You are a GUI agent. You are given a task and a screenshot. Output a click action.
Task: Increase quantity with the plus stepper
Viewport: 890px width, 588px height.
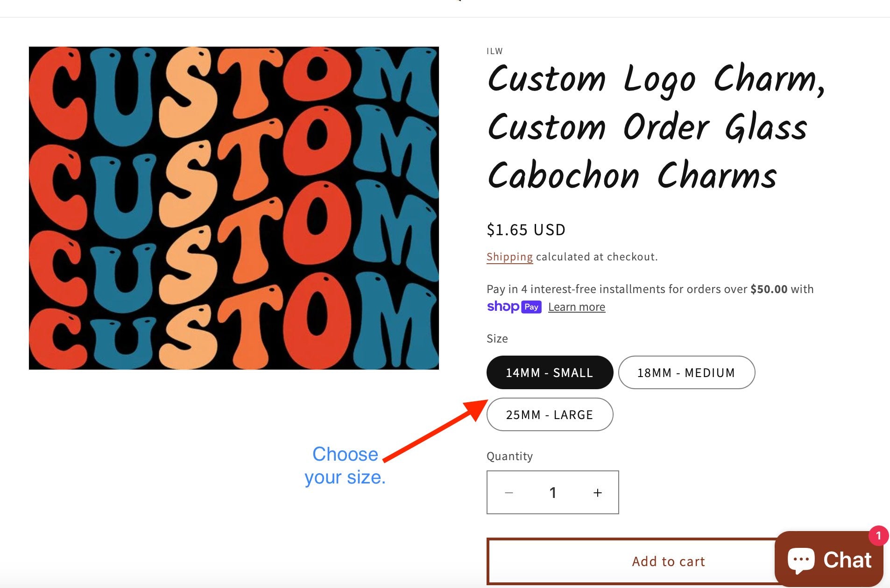pos(597,492)
